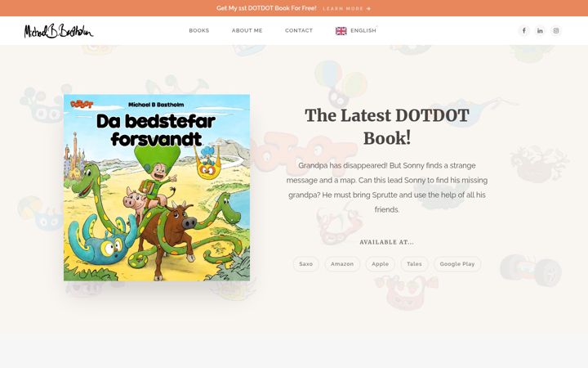Go to the About Me page
The height and width of the screenshot is (368, 588).
(247, 30)
